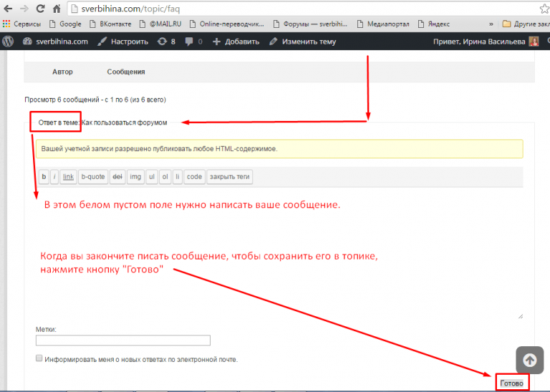
Task: Toggle bold with the b button
Action: tap(44, 177)
